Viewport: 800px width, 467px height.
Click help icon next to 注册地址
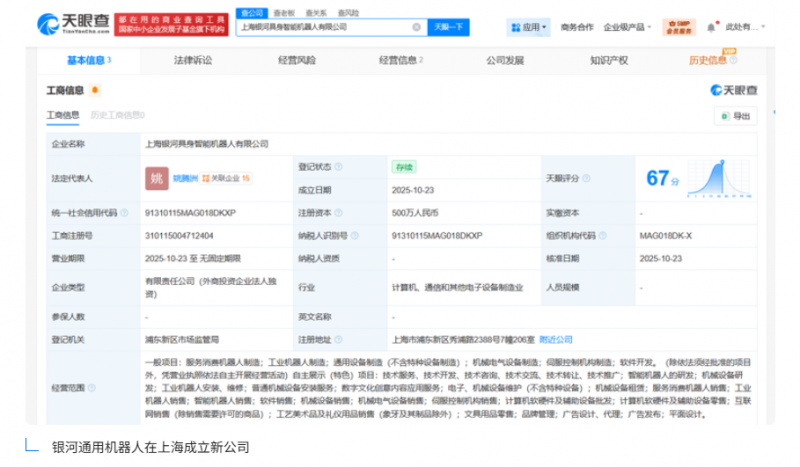338,339
